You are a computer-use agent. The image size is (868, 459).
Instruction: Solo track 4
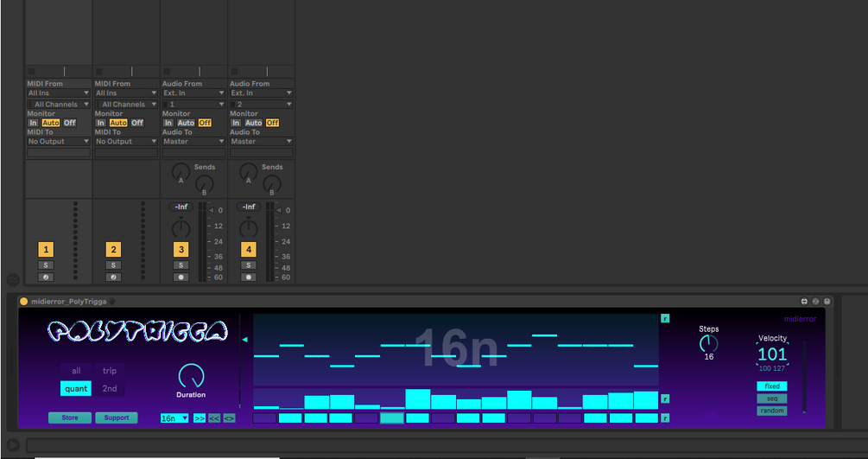pyautogui.click(x=249, y=265)
